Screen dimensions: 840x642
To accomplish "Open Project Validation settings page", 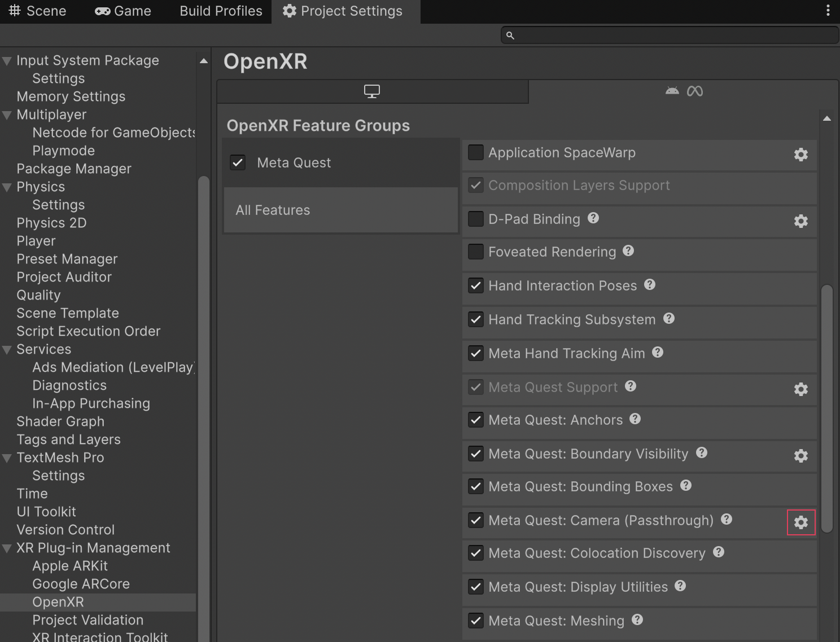I will (x=88, y=620).
